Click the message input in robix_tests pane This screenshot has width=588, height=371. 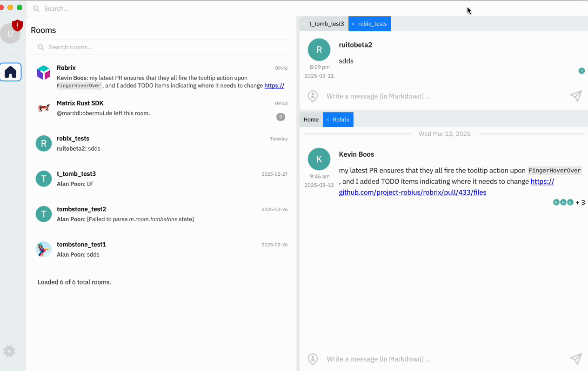click(x=444, y=96)
